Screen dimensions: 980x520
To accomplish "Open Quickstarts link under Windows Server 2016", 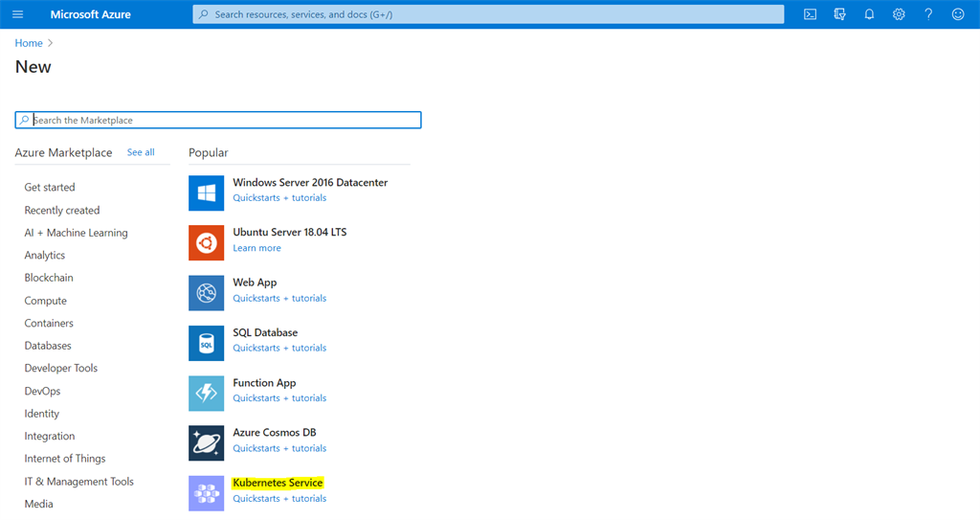I will [x=279, y=197].
